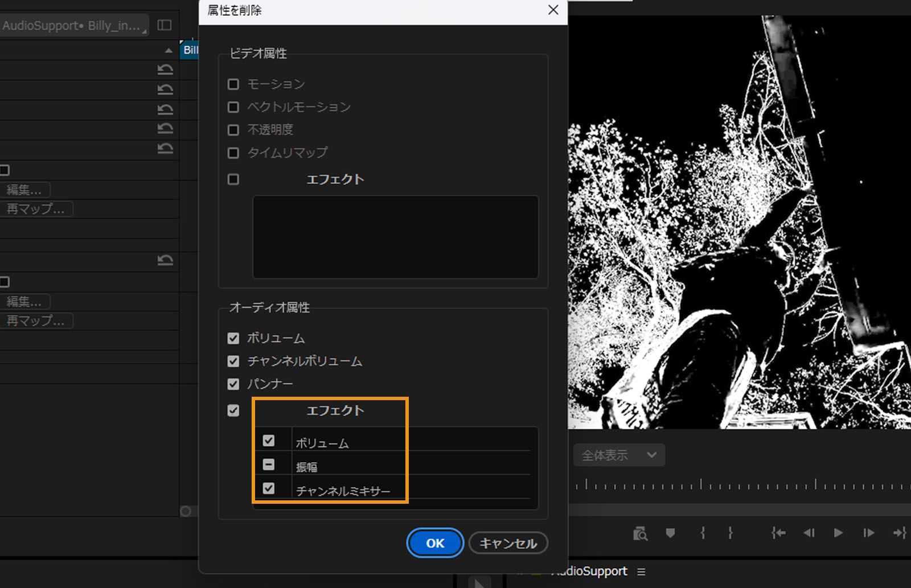This screenshot has width=911, height=588.
Task: Tick the エフェクト checkbox under ビデオ属性
Action: point(233,179)
